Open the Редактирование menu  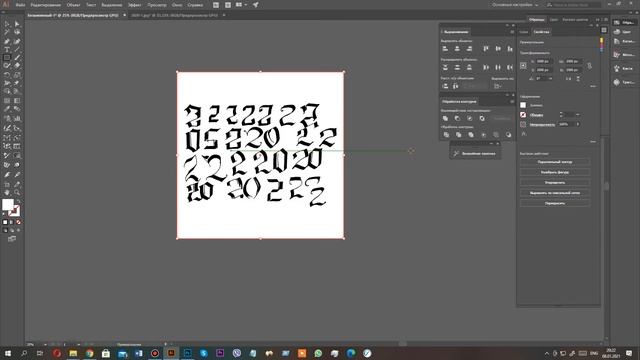pyautogui.click(x=46, y=5)
